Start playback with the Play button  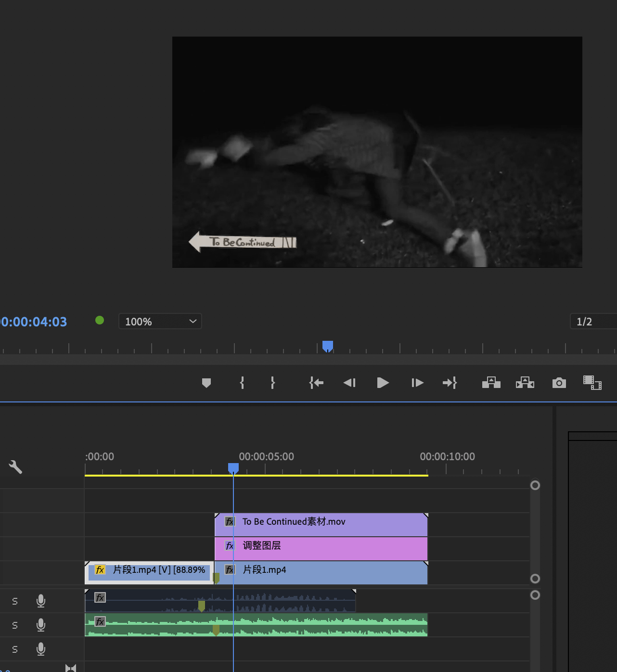[x=383, y=383]
